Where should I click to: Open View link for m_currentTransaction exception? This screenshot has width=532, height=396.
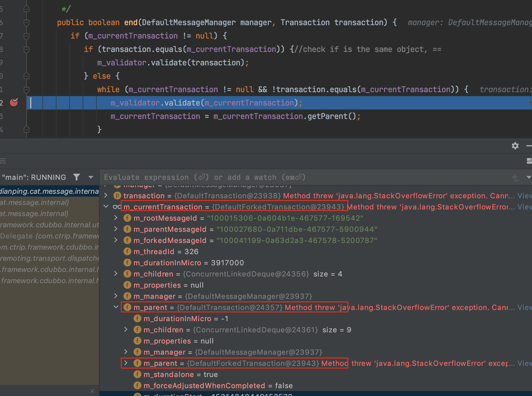click(524, 207)
